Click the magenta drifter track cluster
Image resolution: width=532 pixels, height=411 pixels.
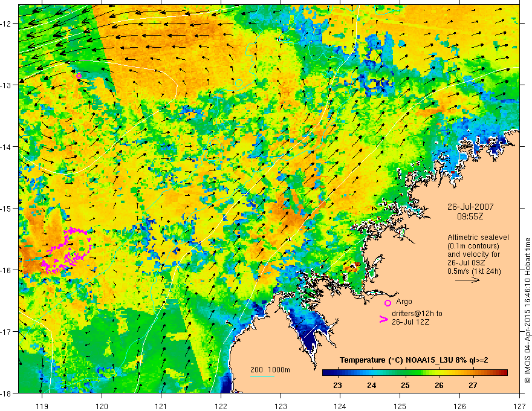(66, 250)
